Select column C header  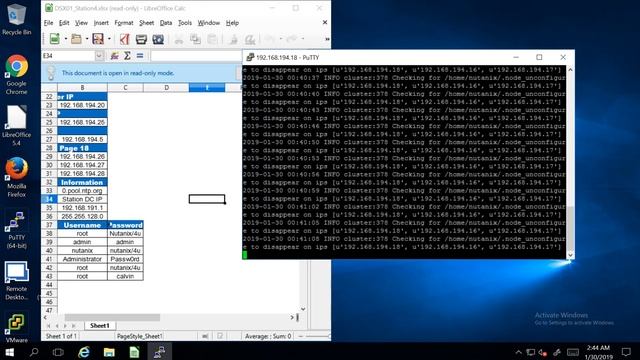[125, 87]
